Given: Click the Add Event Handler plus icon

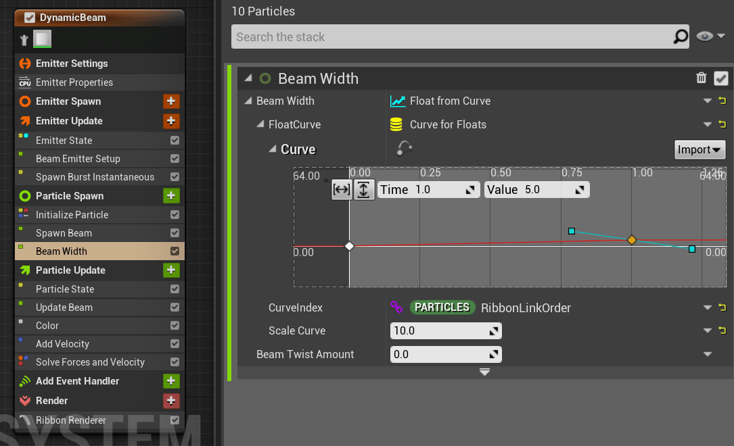Looking at the screenshot, I should (171, 381).
